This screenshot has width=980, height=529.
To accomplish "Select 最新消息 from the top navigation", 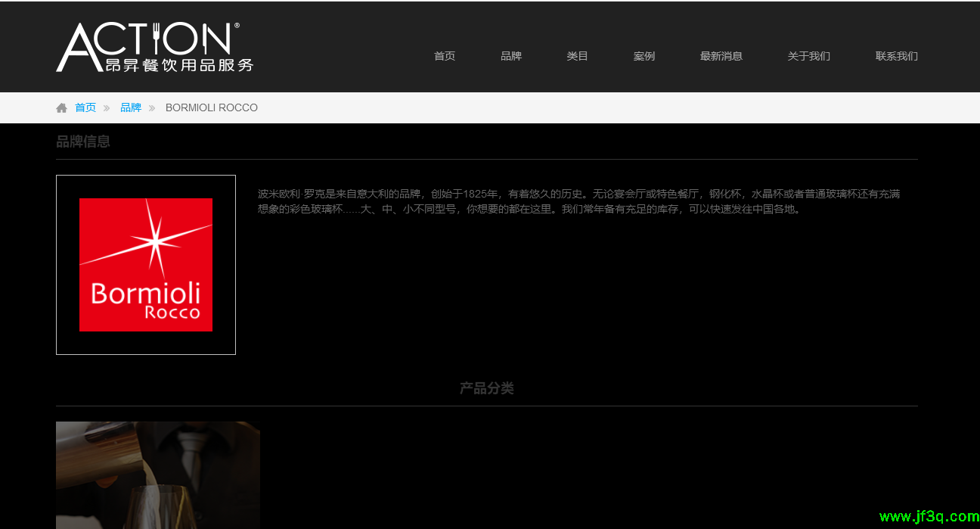I will [x=721, y=55].
